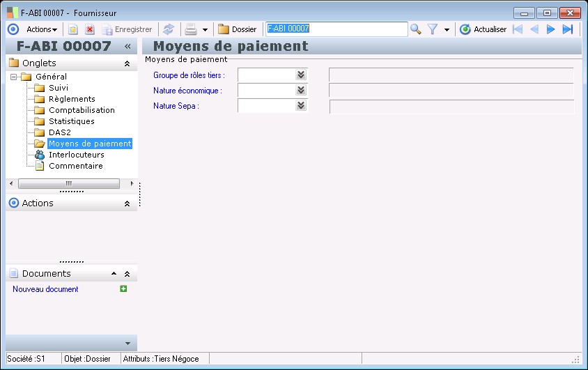Click the Documents panel page icon
Image resolution: width=588 pixels, height=370 pixels.
click(14, 273)
